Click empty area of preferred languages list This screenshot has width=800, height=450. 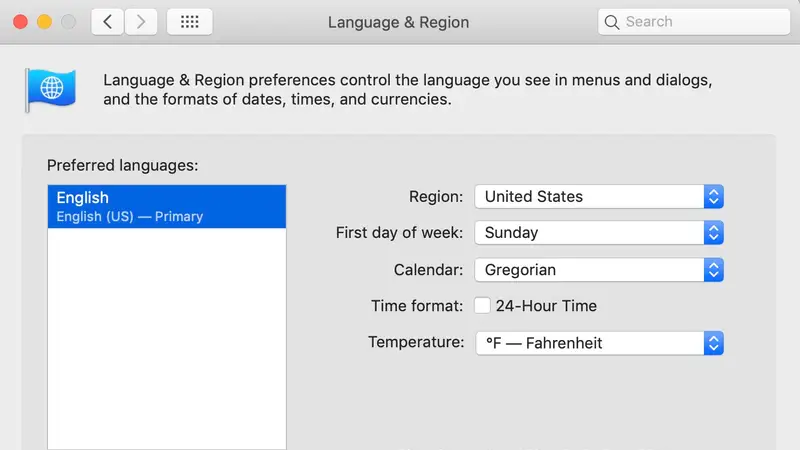(x=167, y=337)
